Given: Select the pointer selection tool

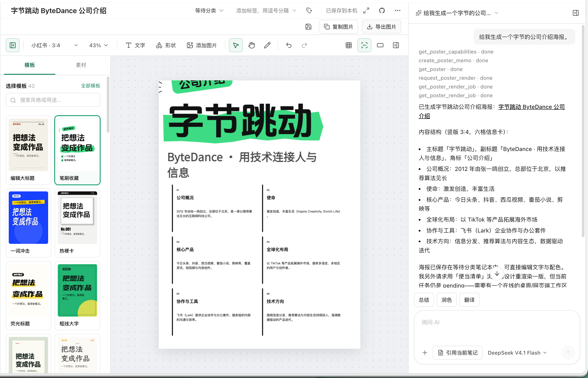Looking at the screenshot, I should (236, 45).
